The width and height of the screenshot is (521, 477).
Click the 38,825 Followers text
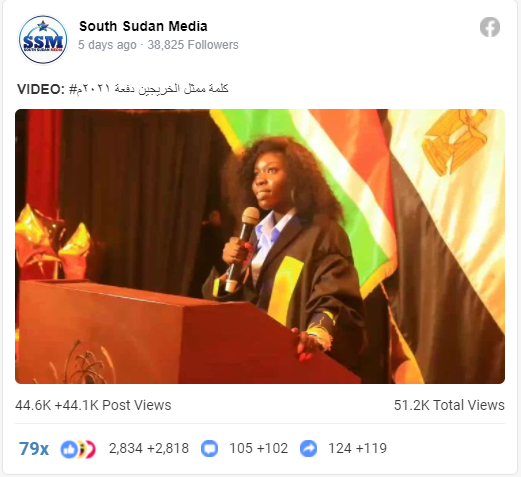[x=193, y=45]
